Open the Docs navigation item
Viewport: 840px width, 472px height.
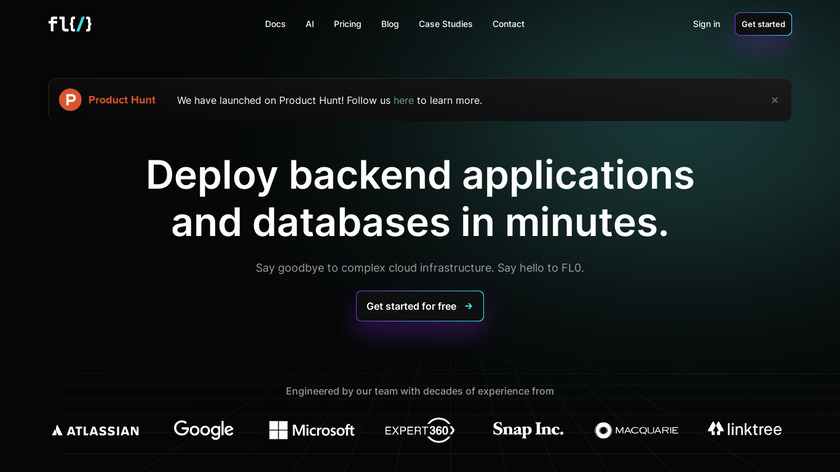point(275,24)
